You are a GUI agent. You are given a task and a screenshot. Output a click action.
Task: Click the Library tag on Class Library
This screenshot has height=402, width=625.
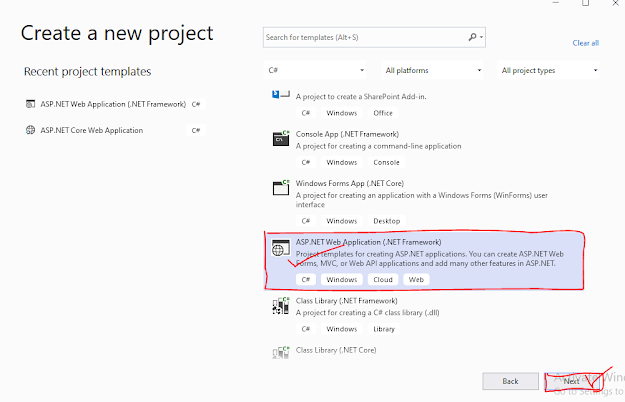pyautogui.click(x=384, y=329)
